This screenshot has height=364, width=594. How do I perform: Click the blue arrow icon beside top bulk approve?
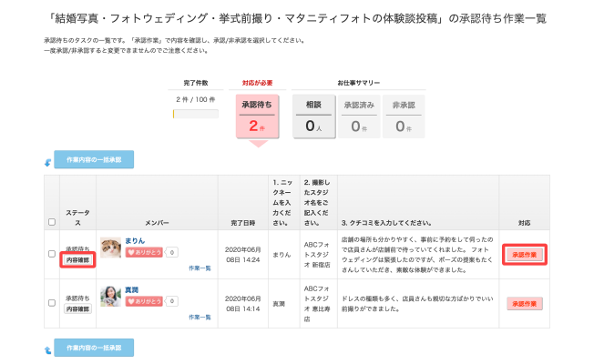coord(48,162)
